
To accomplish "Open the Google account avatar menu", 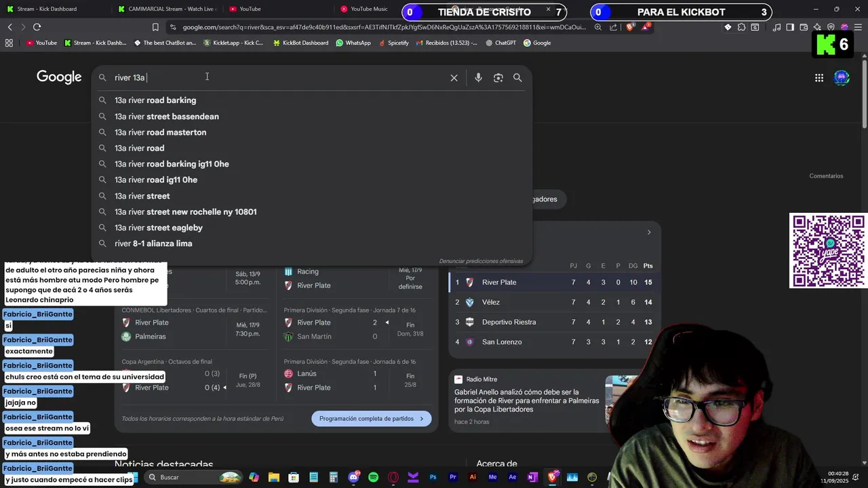I will 842,78.
